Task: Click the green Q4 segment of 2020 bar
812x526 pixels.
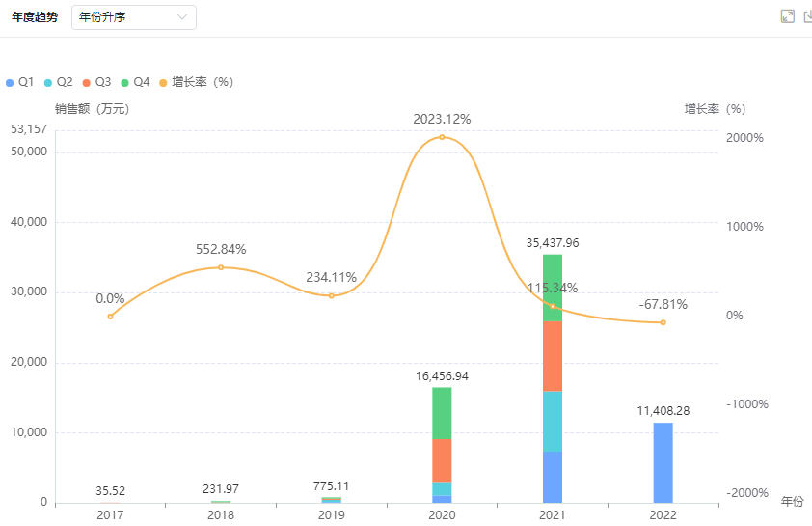Action: coord(442,413)
